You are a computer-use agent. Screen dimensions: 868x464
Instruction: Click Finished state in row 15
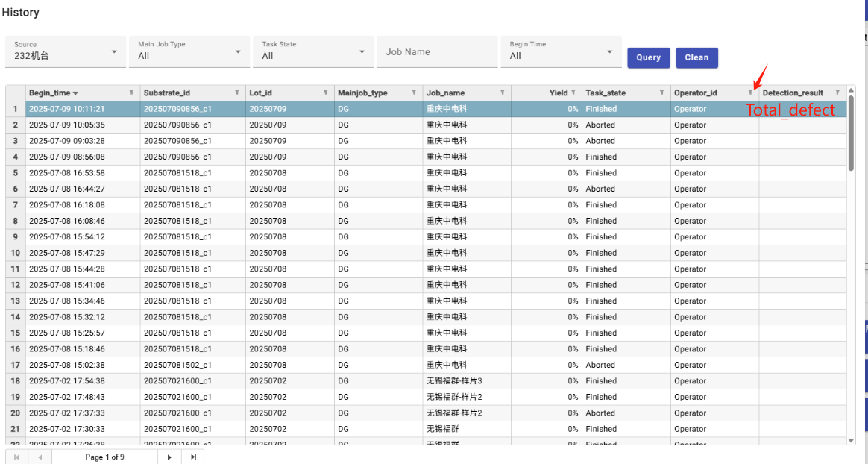coord(601,333)
